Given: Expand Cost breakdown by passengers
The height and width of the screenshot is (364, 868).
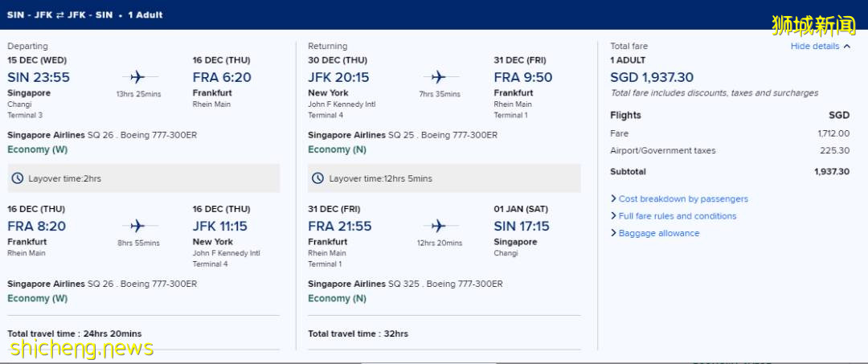Looking at the screenshot, I should 682,198.
